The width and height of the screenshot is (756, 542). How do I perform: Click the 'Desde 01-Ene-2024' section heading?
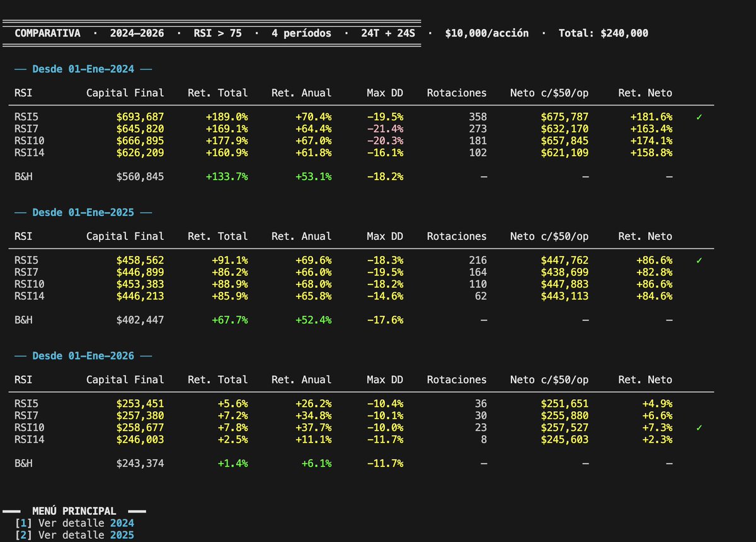(x=83, y=69)
